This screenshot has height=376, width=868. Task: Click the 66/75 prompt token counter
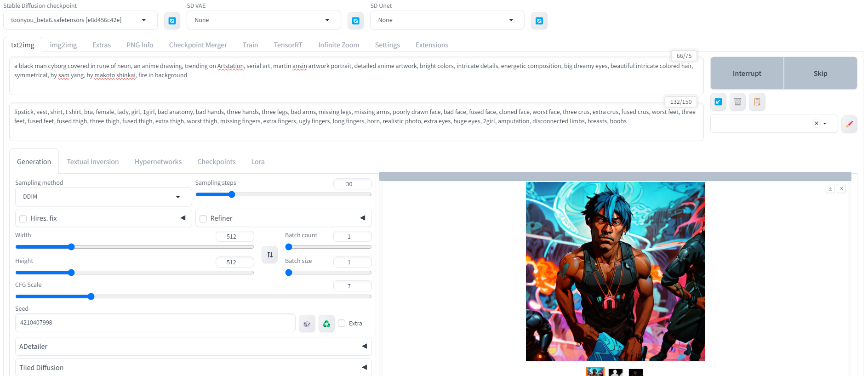coord(684,56)
